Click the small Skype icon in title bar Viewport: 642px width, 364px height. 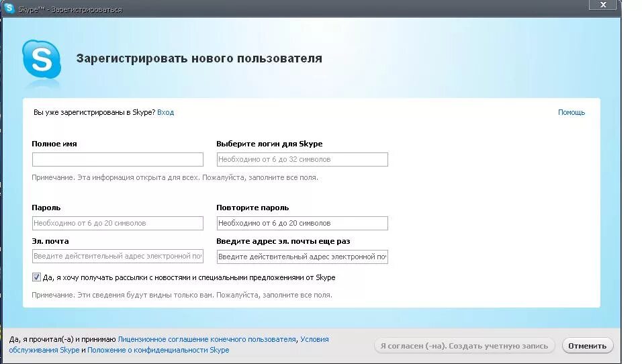click(x=9, y=8)
